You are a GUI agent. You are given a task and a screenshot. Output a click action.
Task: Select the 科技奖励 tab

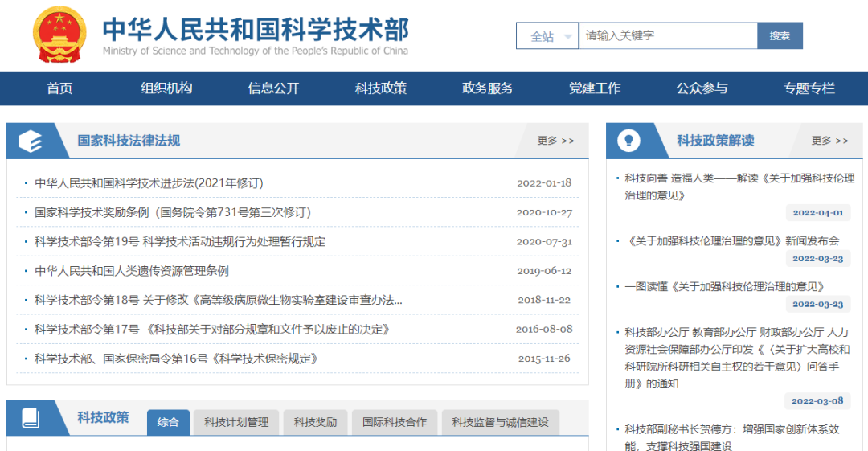coord(316,422)
